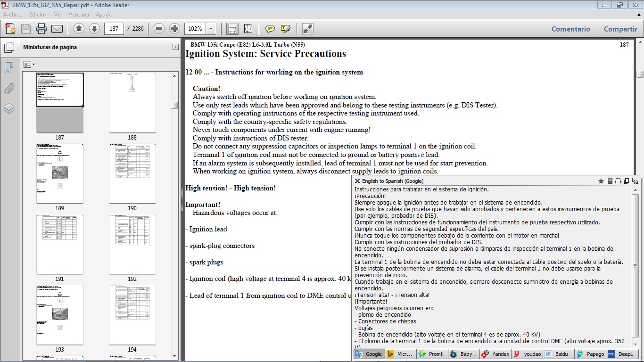Open thumbnails options dropdown menu
Screen dimensions: 644x362
pos(29,64)
